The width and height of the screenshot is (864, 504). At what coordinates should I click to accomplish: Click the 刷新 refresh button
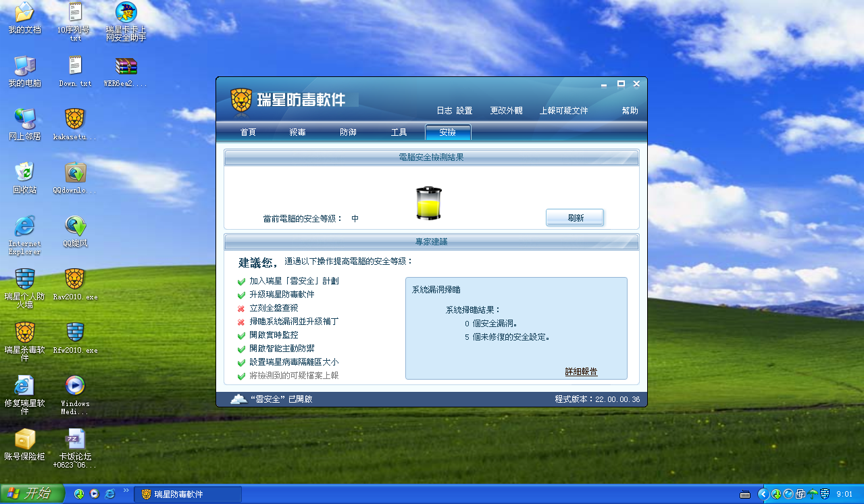575,218
